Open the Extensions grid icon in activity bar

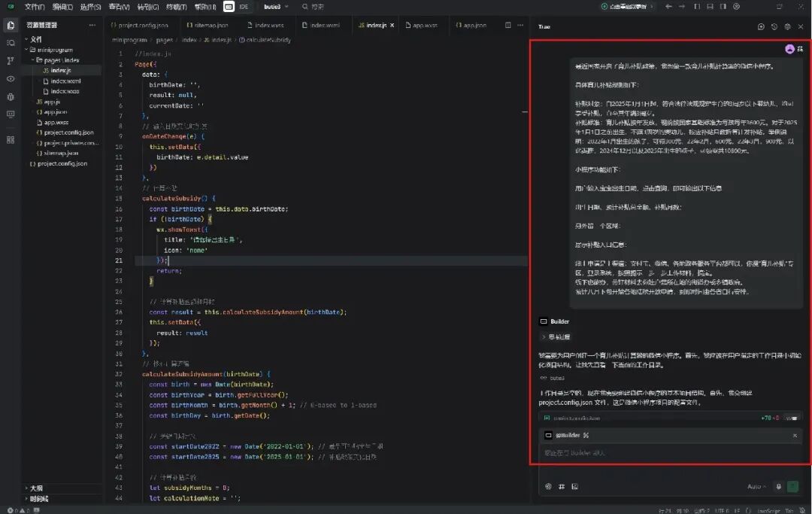click(11, 140)
